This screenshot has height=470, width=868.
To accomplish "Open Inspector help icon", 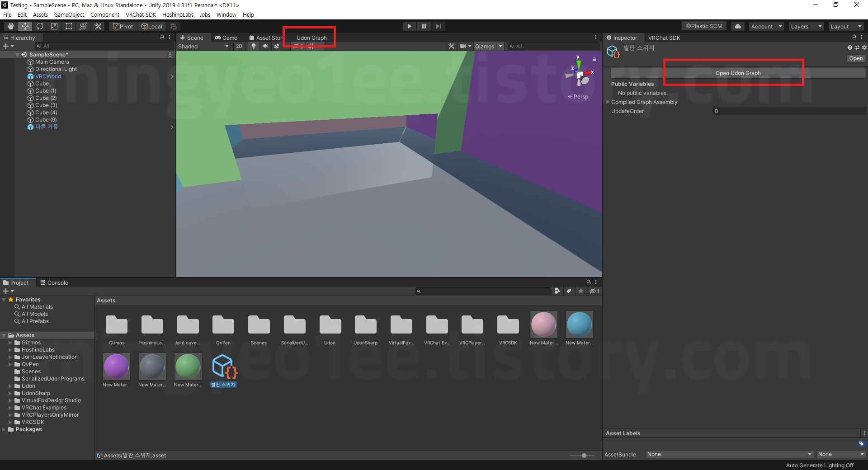I will (849, 47).
